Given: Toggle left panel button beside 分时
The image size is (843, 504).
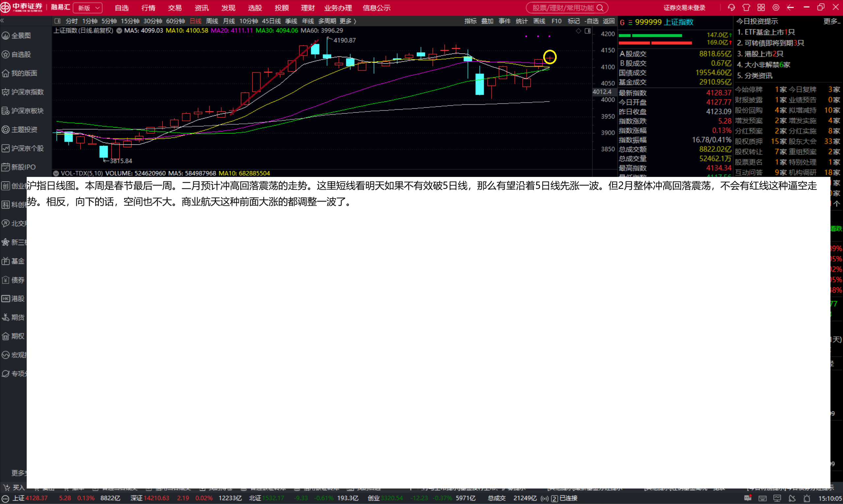Looking at the screenshot, I should [x=58, y=21].
